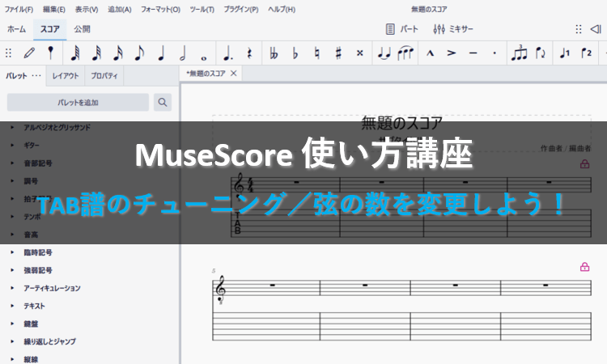Add a tie between notes
Image resolution: width=607 pixels, height=364 pixels.
384,53
